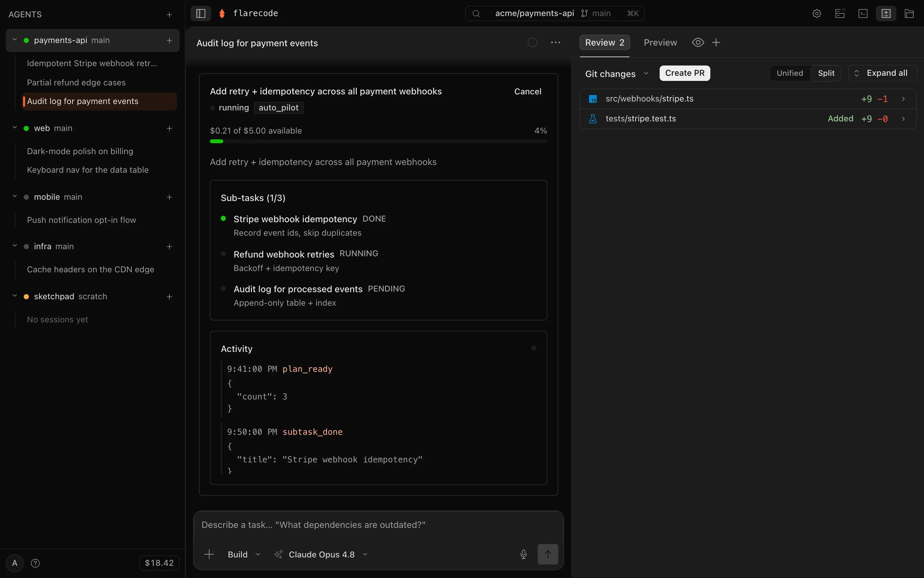This screenshot has width=924, height=578.
Task: Send the prompt with the arrow button
Action: click(x=548, y=554)
